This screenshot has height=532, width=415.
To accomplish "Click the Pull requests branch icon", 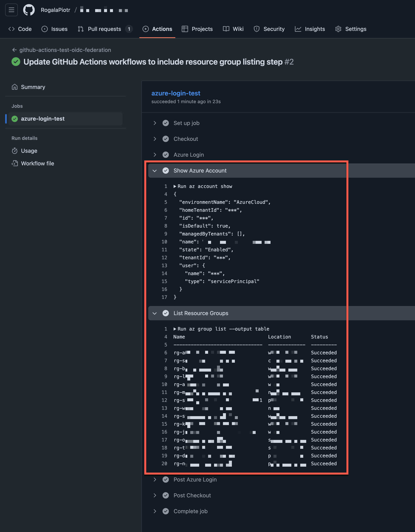I will click(81, 29).
